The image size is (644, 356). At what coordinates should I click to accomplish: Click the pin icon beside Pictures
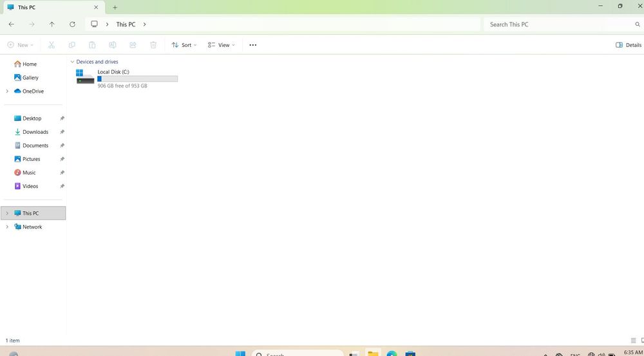point(62,159)
